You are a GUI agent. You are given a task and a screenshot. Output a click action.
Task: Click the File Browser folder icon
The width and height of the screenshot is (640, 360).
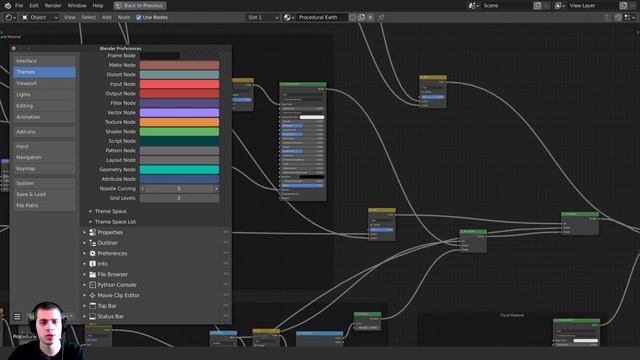[x=93, y=275]
